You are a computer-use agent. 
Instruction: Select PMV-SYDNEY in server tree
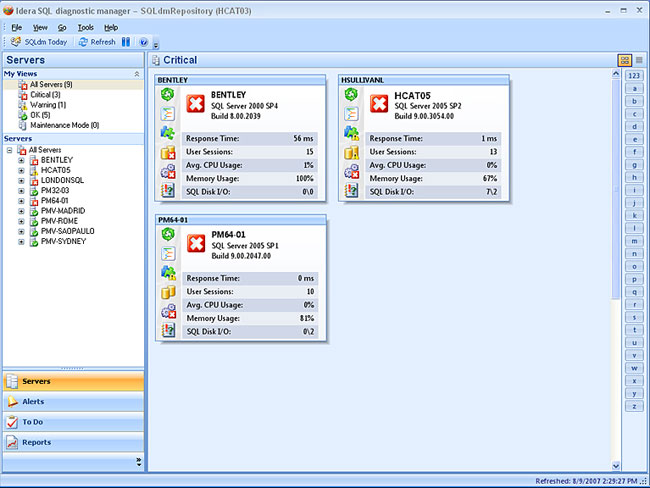(63, 241)
